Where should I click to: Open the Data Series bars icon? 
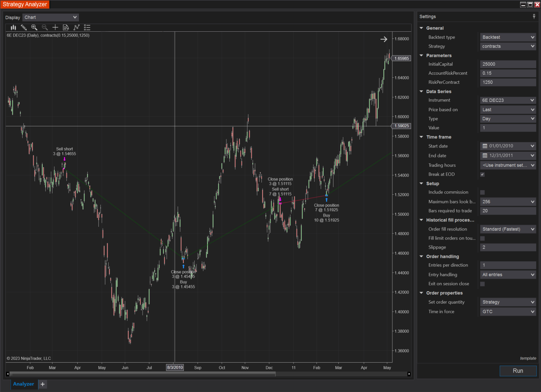[14, 27]
